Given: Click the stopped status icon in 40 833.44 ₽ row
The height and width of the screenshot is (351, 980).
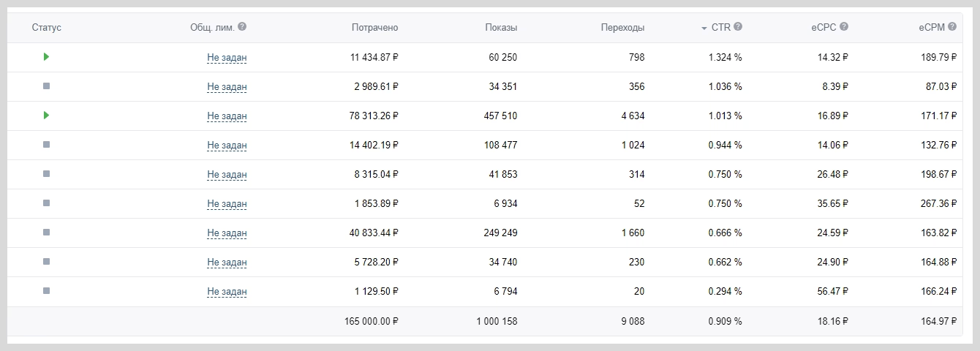Looking at the screenshot, I should pos(46,233).
